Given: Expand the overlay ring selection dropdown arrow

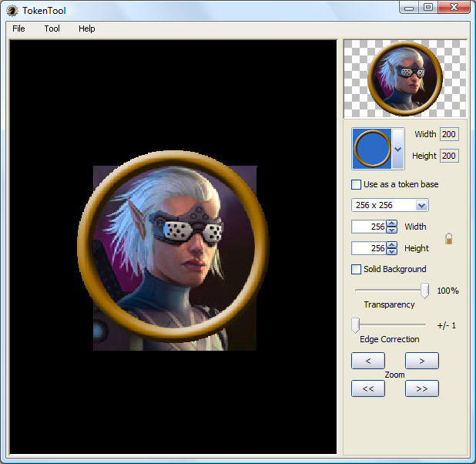Looking at the screenshot, I should tap(397, 149).
